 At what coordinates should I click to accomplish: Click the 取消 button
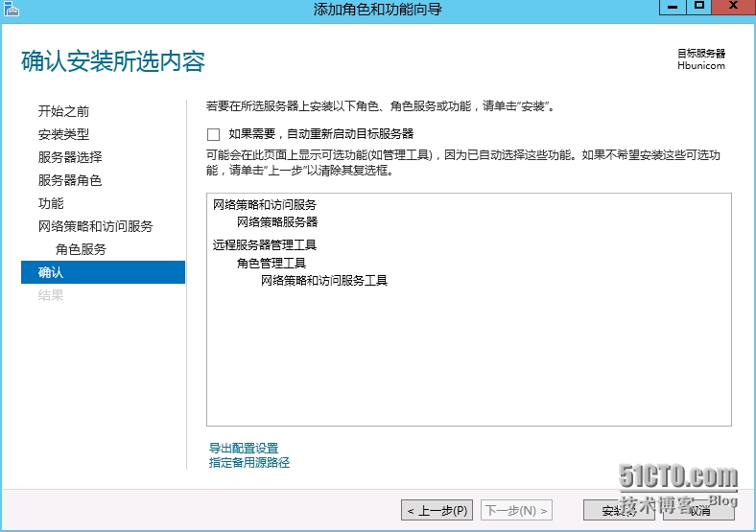tap(698, 510)
